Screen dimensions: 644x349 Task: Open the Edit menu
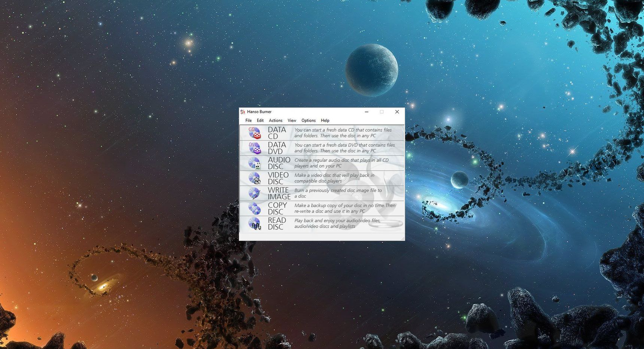pyautogui.click(x=260, y=121)
